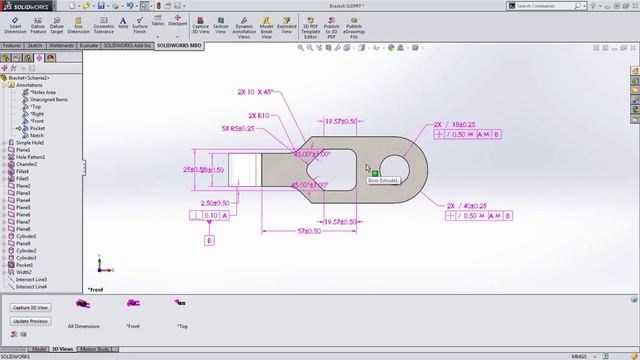The width and height of the screenshot is (640, 360).
Task: Select the *Right annotation view
Action: pyautogui.click(x=37, y=114)
